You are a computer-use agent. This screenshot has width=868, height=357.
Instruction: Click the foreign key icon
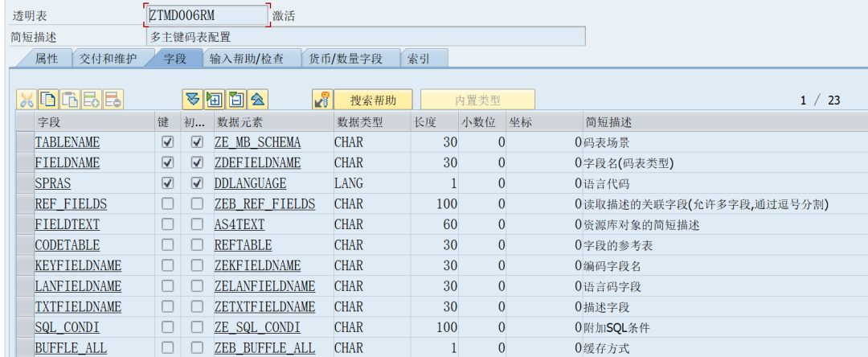pos(321,100)
